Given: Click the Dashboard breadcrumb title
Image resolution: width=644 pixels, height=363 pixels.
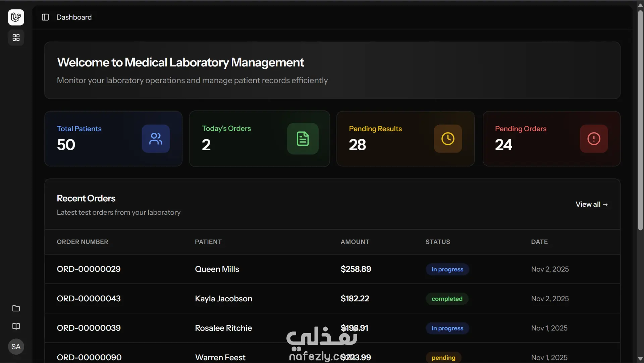Looking at the screenshot, I should tap(74, 17).
